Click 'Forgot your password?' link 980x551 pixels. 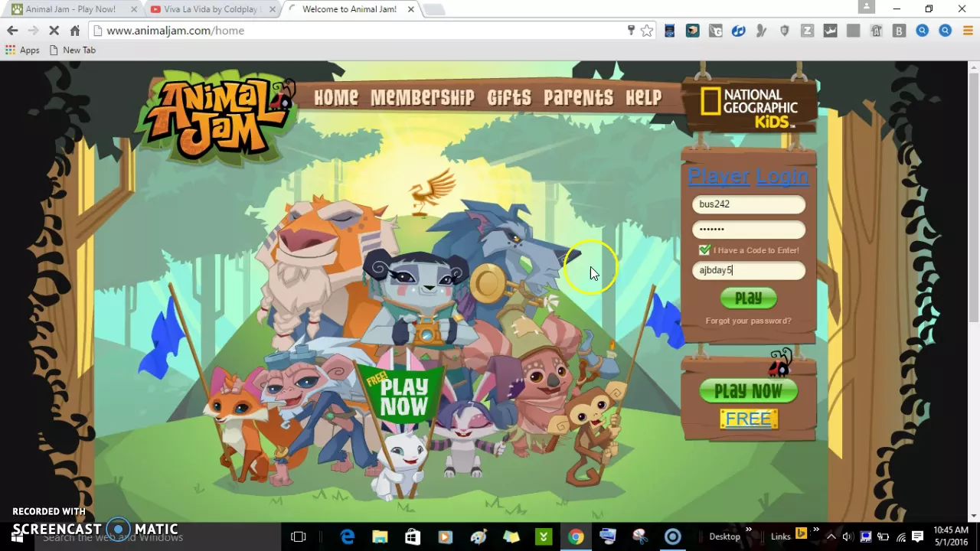(748, 321)
